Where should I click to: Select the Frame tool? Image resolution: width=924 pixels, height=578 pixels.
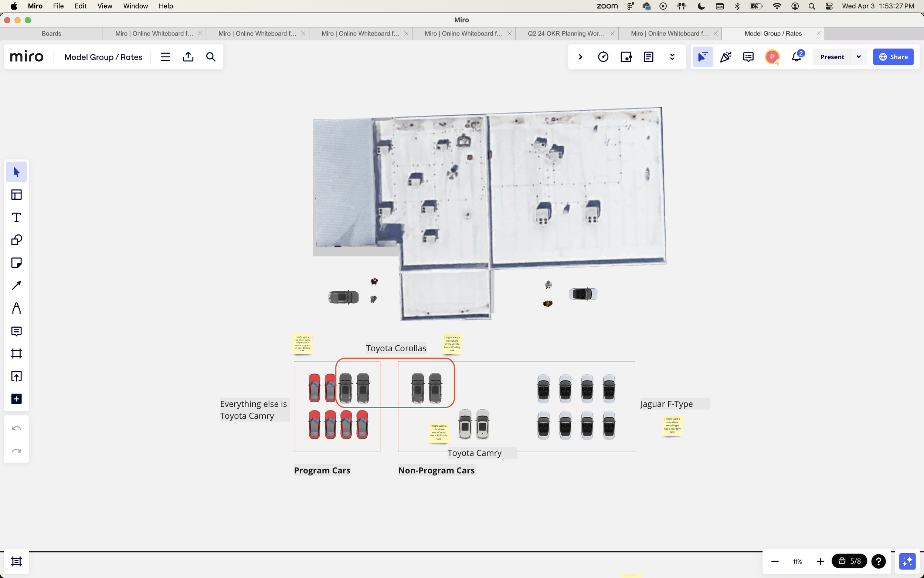coord(16,354)
